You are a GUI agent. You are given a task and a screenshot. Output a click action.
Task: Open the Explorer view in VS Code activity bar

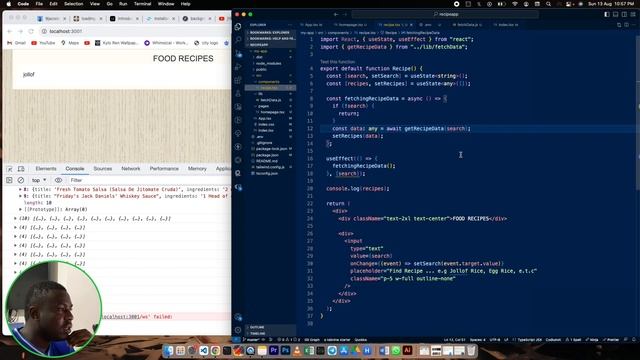(x=238, y=27)
